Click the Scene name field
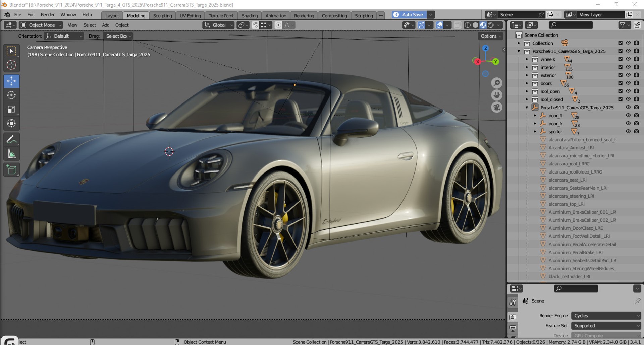Viewport: 644px width, 345px height. [x=518, y=15]
